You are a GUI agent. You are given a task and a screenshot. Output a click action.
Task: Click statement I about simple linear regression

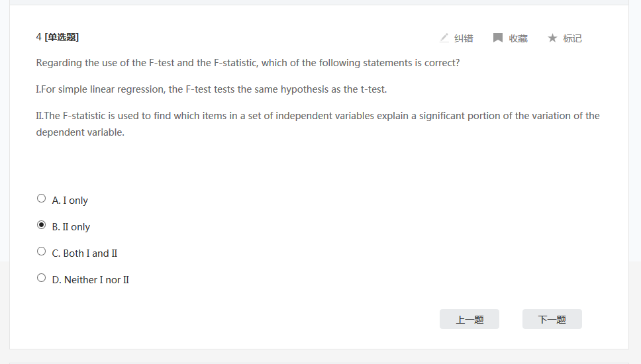pos(211,89)
